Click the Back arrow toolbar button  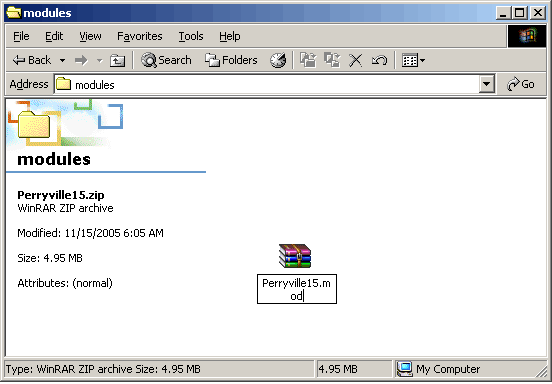coord(32,60)
